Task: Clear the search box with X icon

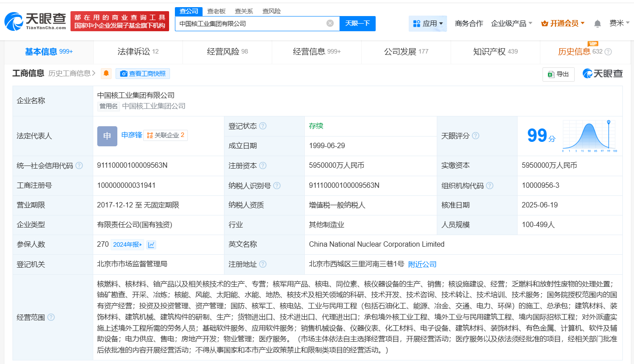Action: [330, 24]
